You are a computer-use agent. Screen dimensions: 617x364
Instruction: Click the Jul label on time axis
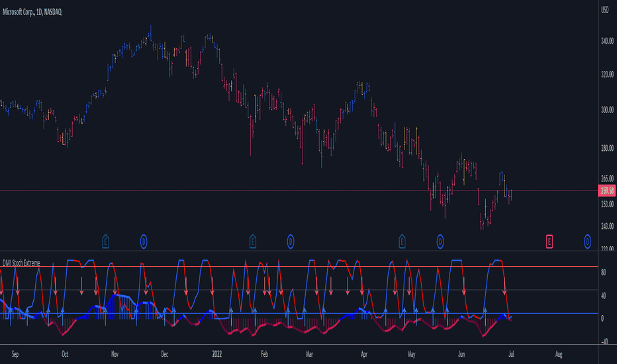click(x=511, y=354)
